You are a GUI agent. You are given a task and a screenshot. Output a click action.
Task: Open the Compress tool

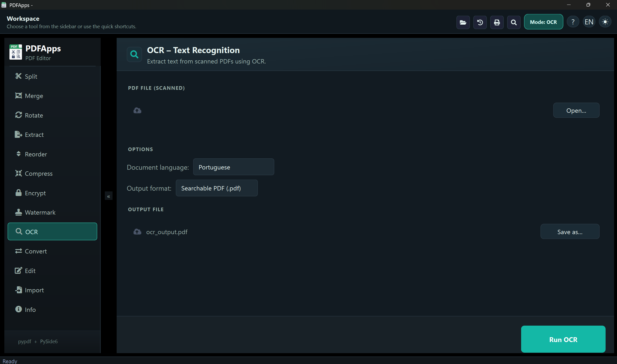(x=52, y=173)
